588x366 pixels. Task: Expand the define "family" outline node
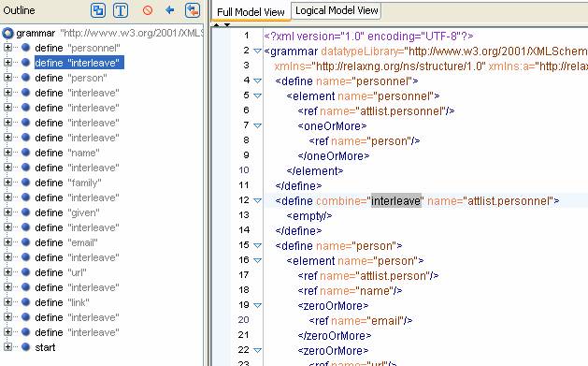coord(7,183)
